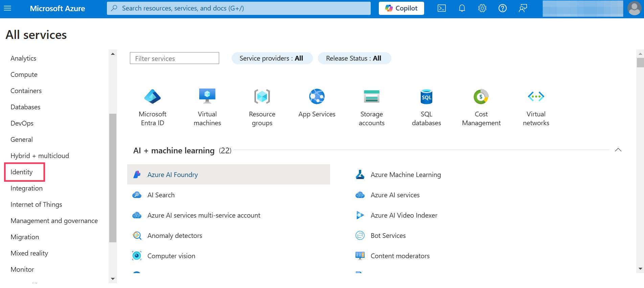Select the Internet of Things category
This screenshot has height=288, width=644.
click(37, 204)
